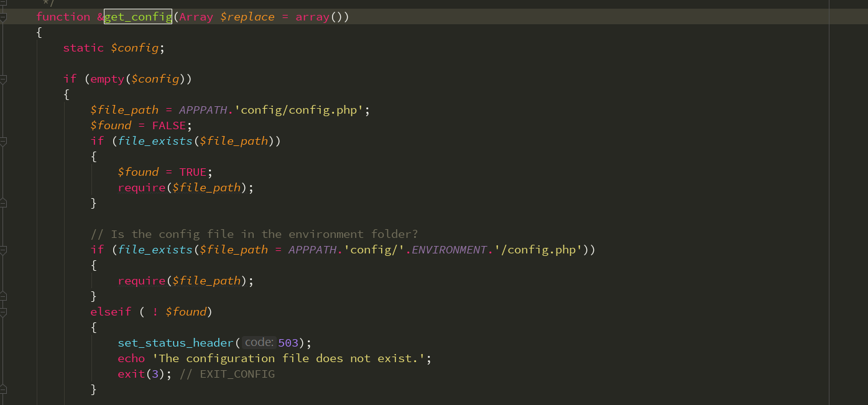The height and width of the screenshot is (405, 868).
Task: Click the '/config.php' string
Action: (538, 250)
